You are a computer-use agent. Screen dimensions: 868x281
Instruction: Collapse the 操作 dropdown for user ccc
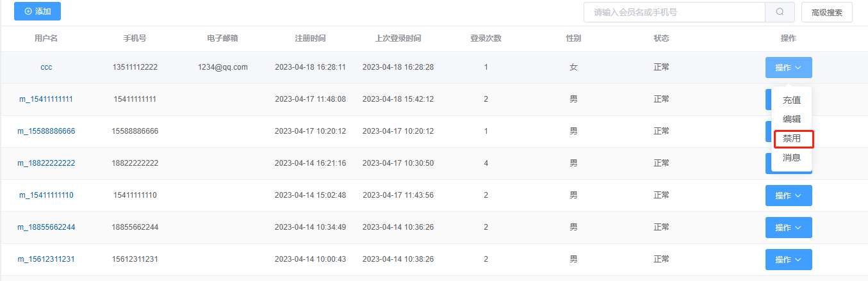click(789, 67)
